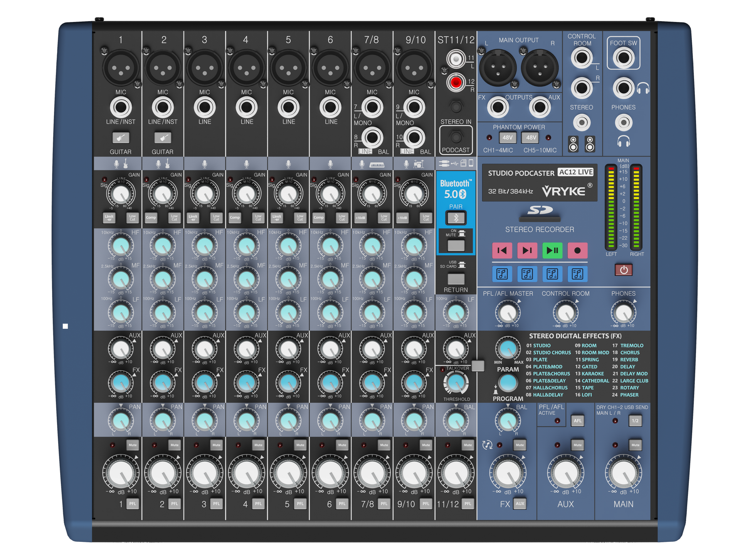Click the PFL/AFL MASTER knob

(x=508, y=313)
